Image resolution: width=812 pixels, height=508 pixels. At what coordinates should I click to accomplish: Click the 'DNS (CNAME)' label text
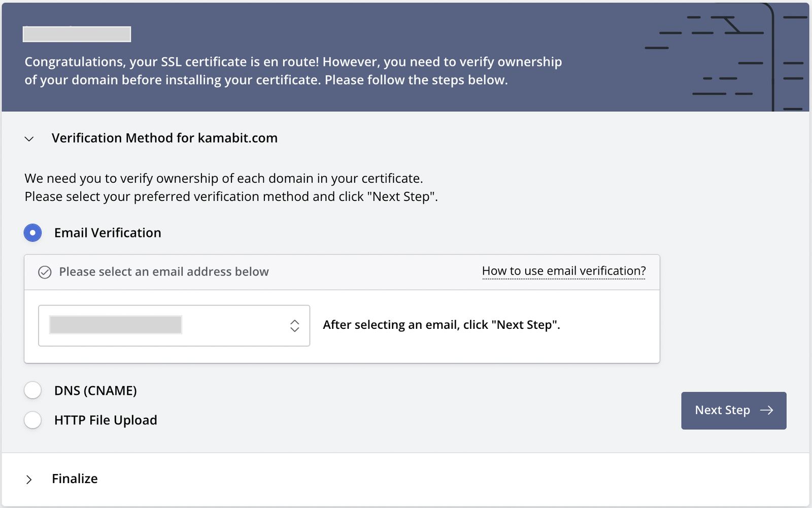pos(95,391)
